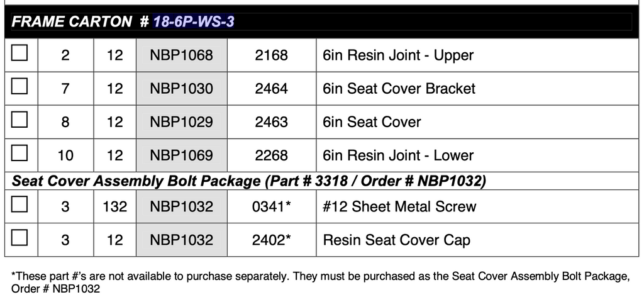Select the "6in Seat Cover" description text
The width and height of the screenshot is (644, 297).
372,122
